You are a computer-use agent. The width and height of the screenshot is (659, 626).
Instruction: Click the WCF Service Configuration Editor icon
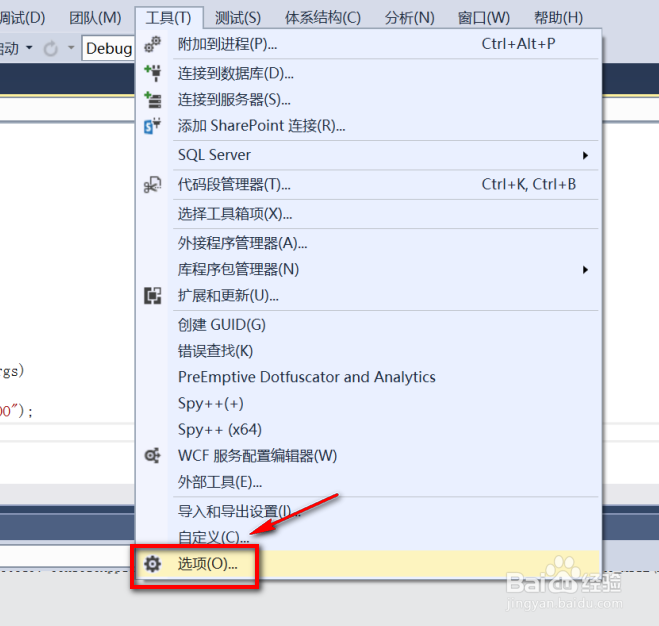pyautogui.click(x=152, y=455)
